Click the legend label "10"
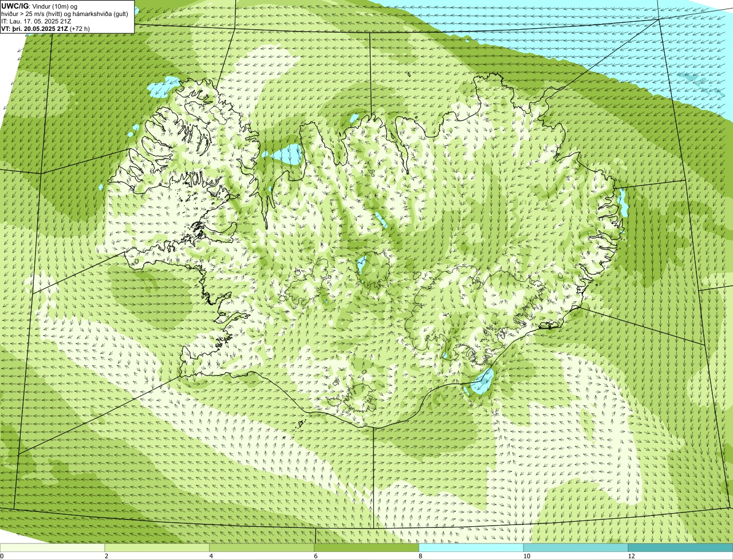The image size is (733, 560). click(526, 556)
